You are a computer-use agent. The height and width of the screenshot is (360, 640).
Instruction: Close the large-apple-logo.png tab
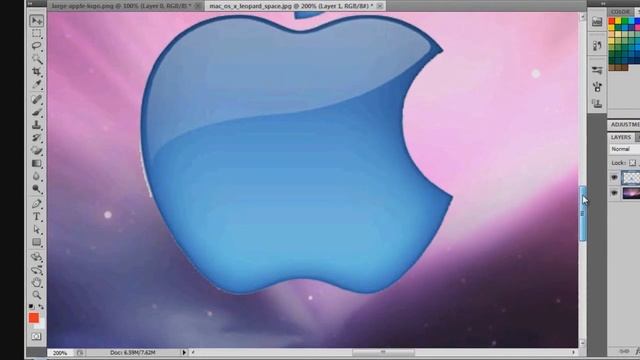198,6
